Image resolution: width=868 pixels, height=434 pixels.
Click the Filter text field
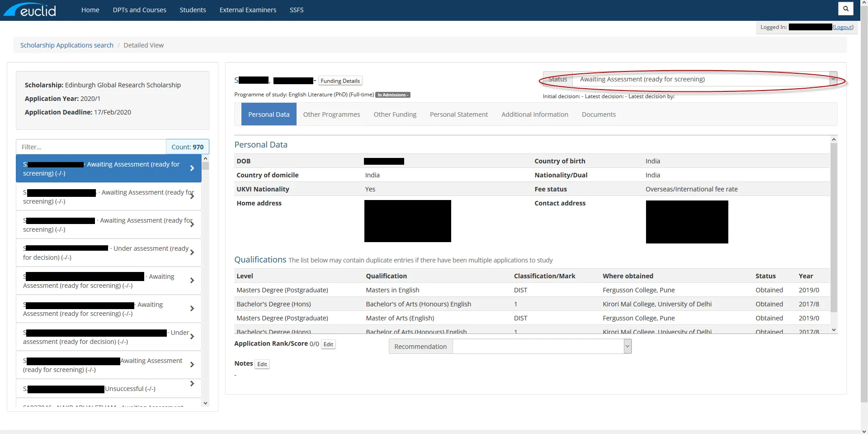[x=91, y=147]
